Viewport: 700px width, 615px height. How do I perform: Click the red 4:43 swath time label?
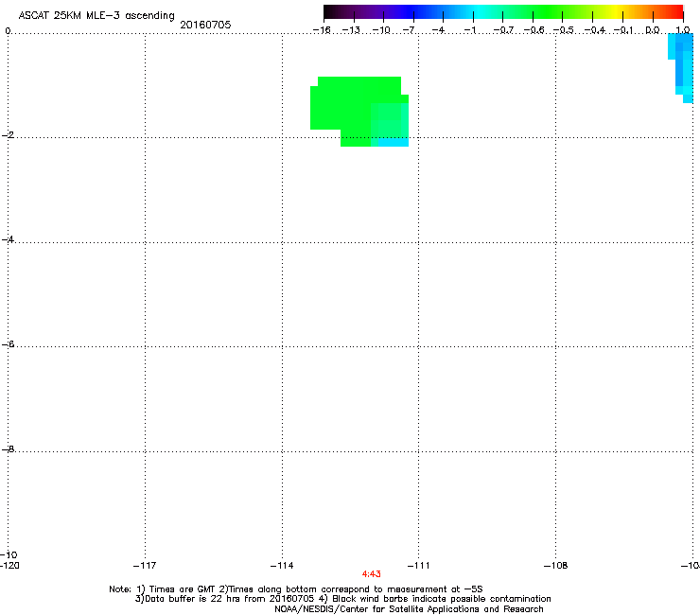pyautogui.click(x=371, y=574)
